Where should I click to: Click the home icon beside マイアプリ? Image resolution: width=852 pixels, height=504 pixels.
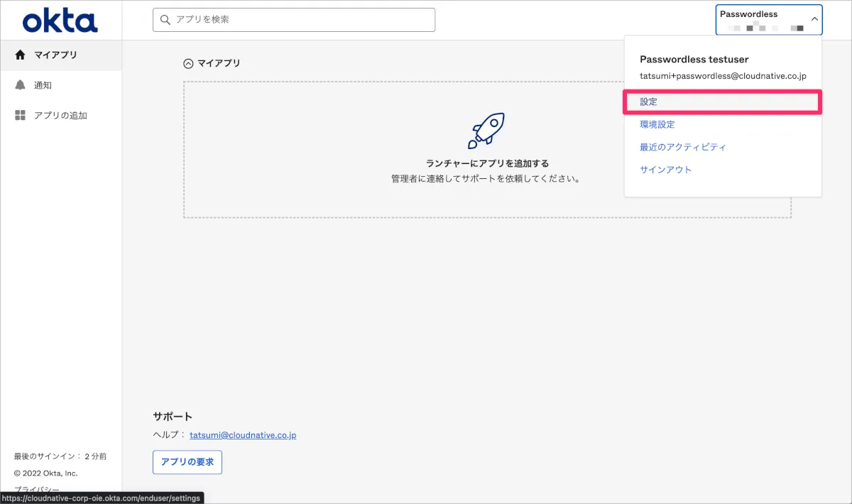pos(20,55)
